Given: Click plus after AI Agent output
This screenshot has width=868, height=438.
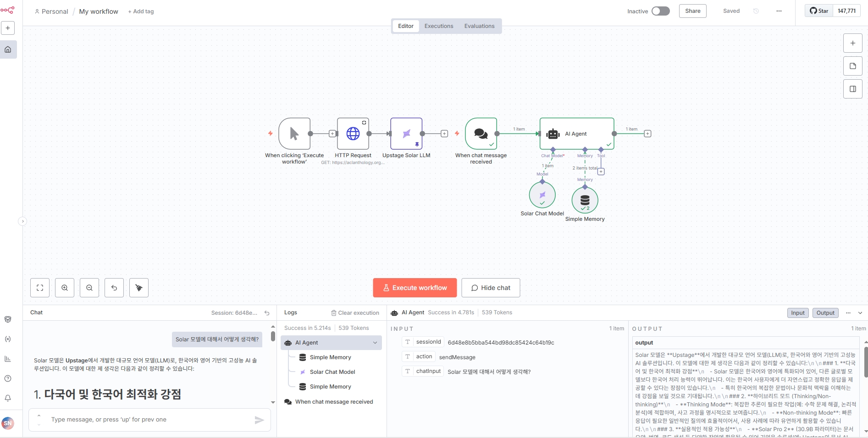Looking at the screenshot, I should tap(647, 134).
